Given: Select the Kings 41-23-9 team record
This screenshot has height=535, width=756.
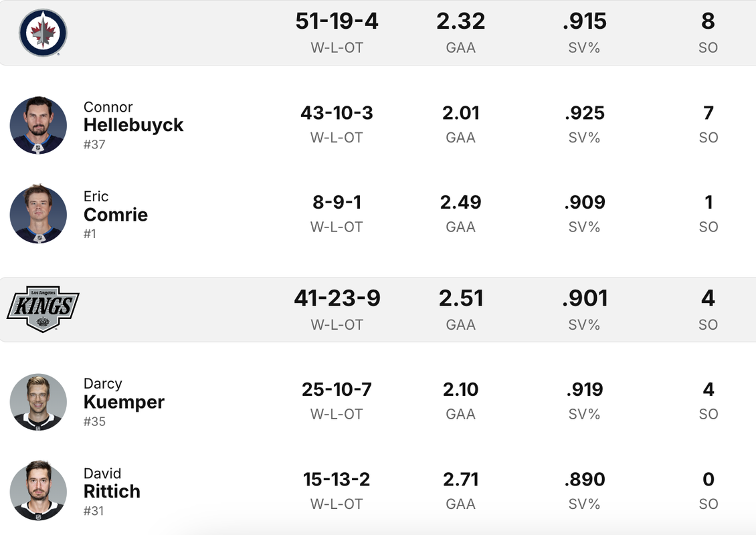Looking at the screenshot, I should (337, 298).
